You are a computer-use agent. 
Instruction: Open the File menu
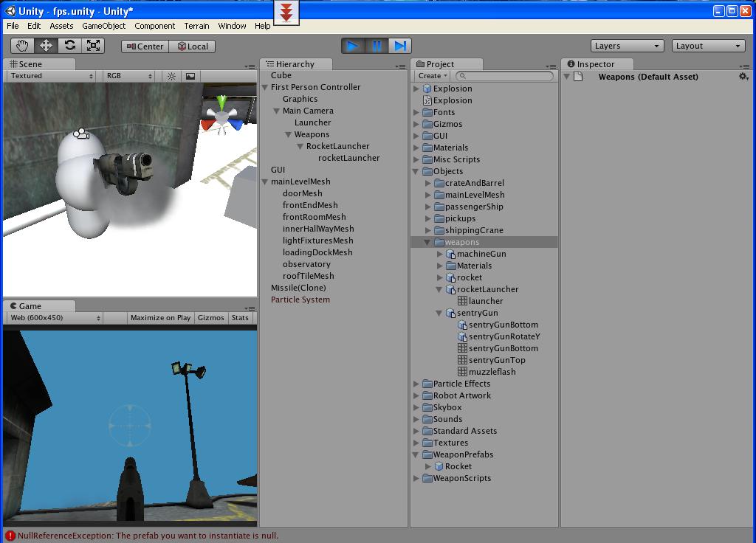click(13, 26)
